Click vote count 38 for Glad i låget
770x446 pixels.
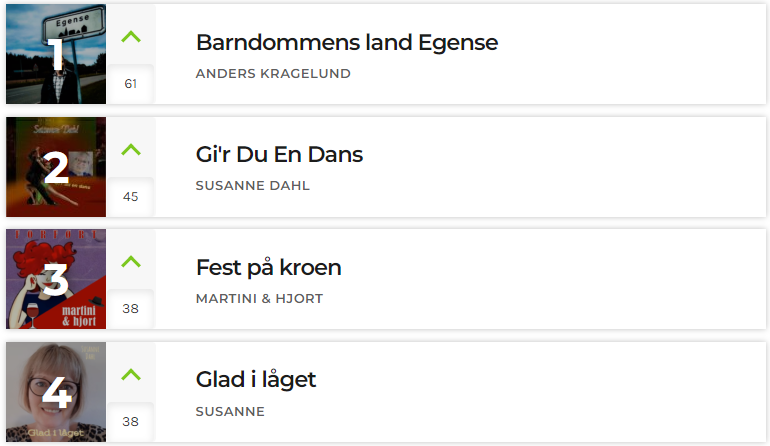click(x=131, y=422)
